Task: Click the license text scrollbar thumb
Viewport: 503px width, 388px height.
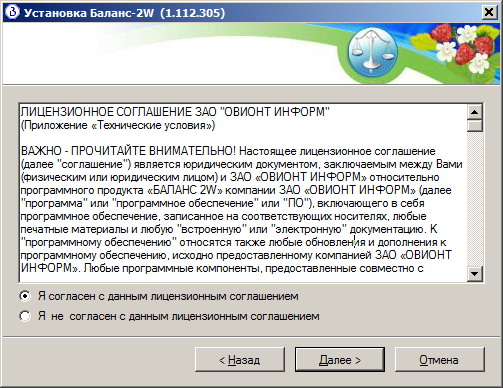Action: 474,126
